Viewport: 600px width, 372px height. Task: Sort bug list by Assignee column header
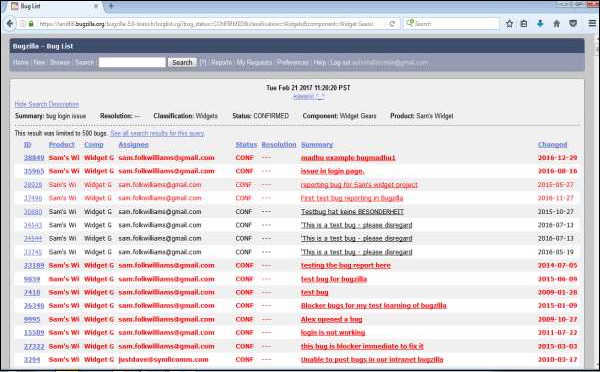[134, 145]
